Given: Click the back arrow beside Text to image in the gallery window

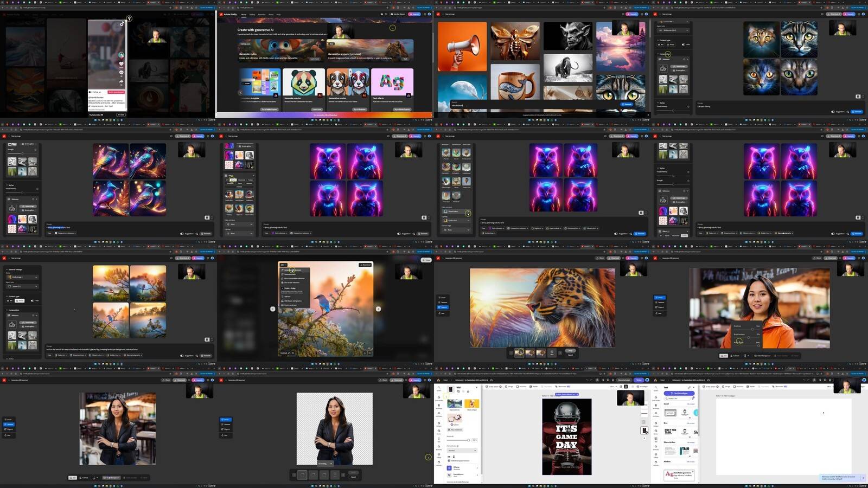Looking at the screenshot, I should [443, 14].
